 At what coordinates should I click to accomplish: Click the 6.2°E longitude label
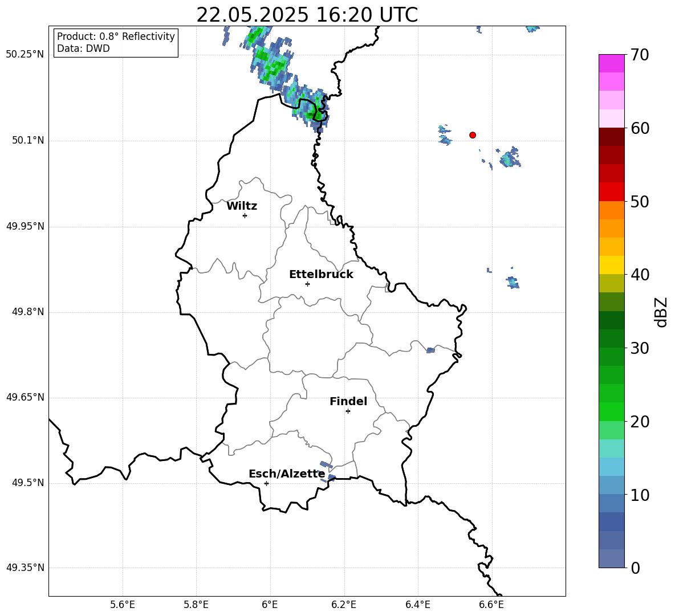(x=344, y=605)
